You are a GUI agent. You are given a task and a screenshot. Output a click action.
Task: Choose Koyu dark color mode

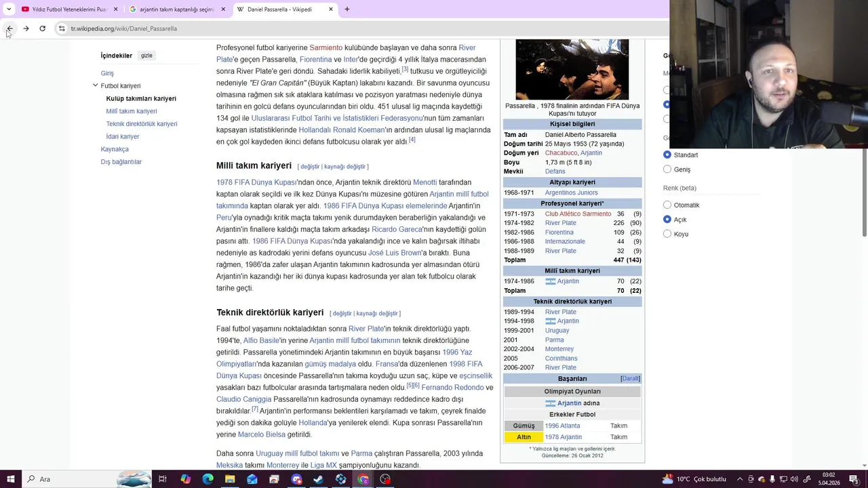coord(667,234)
